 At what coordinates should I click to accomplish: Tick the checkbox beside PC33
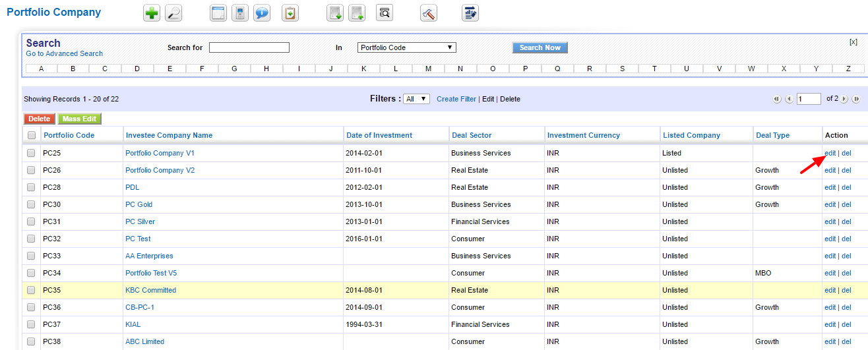31,256
